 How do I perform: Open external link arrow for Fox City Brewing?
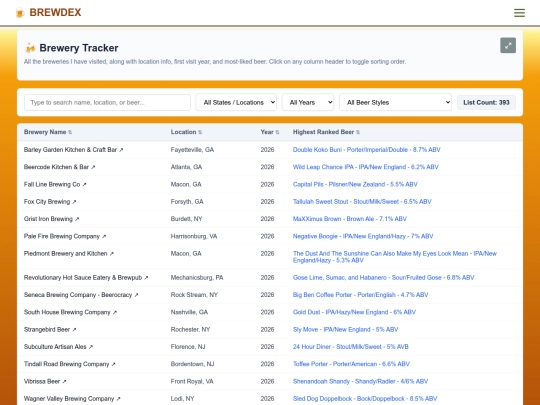[x=74, y=202]
